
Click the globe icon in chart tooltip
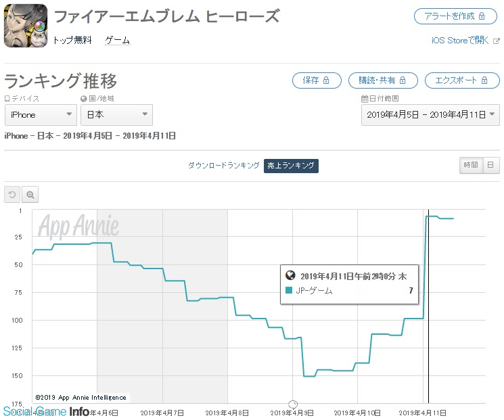(x=291, y=276)
